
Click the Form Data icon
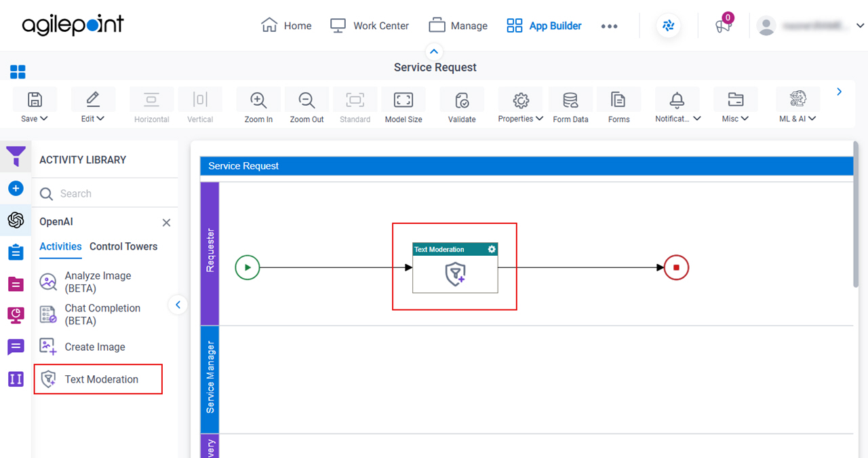point(570,100)
